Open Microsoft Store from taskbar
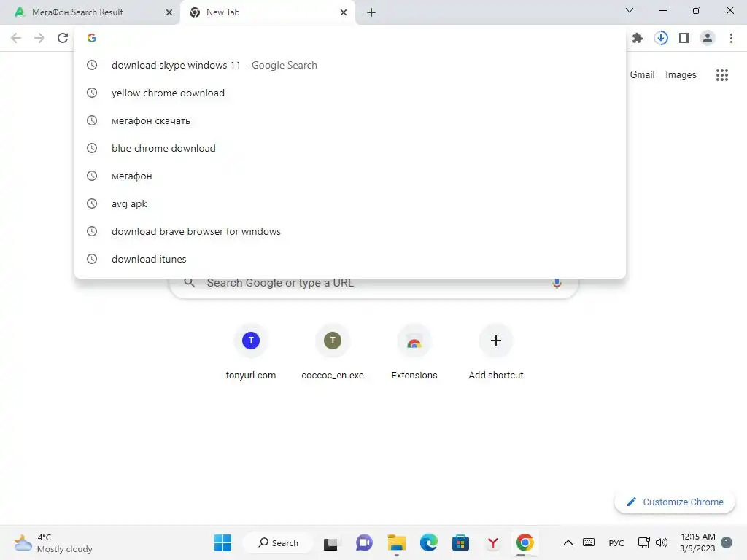Viewport: 747px width, 560px height. coord(461,542)
